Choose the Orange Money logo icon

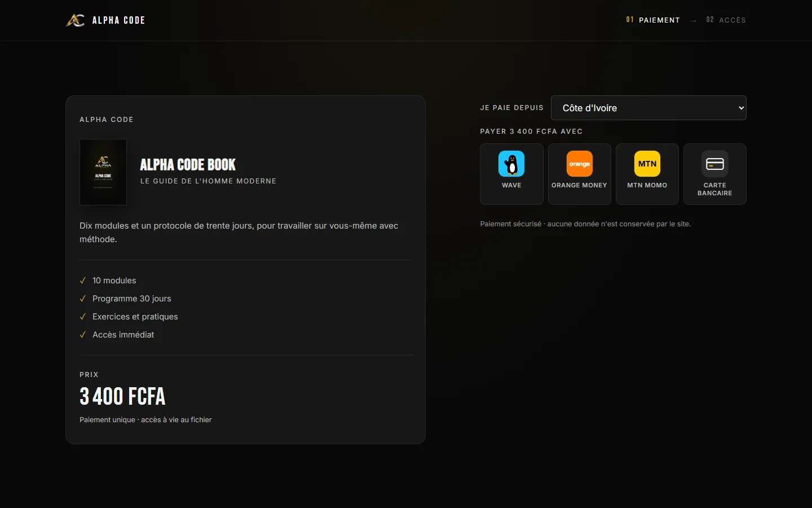point(580,164)
